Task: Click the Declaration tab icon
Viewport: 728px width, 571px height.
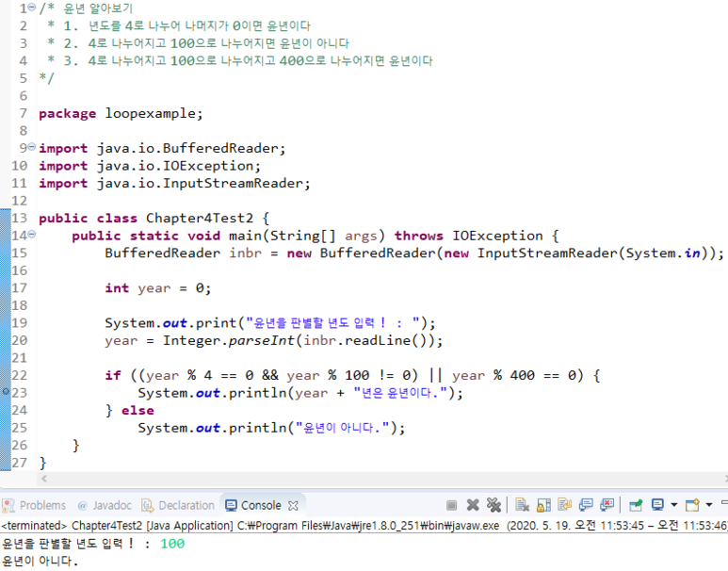Action: pyautogui.click(x=147, y=505)
